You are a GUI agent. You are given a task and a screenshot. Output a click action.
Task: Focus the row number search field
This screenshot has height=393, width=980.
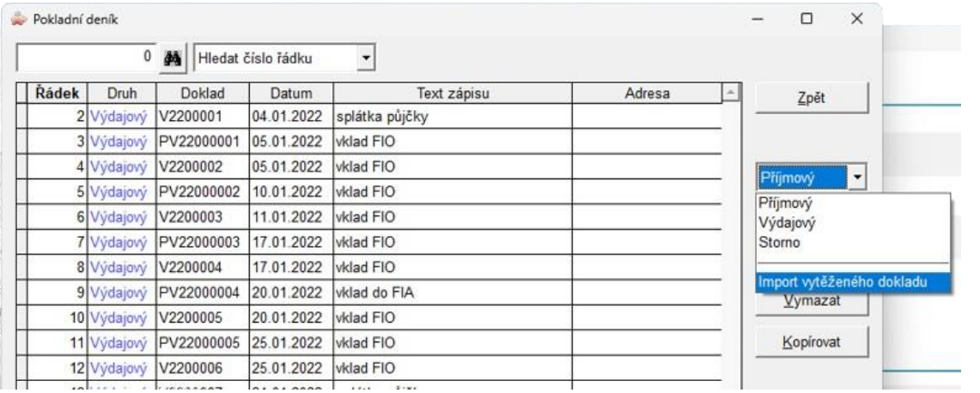[x=87, y=58]
